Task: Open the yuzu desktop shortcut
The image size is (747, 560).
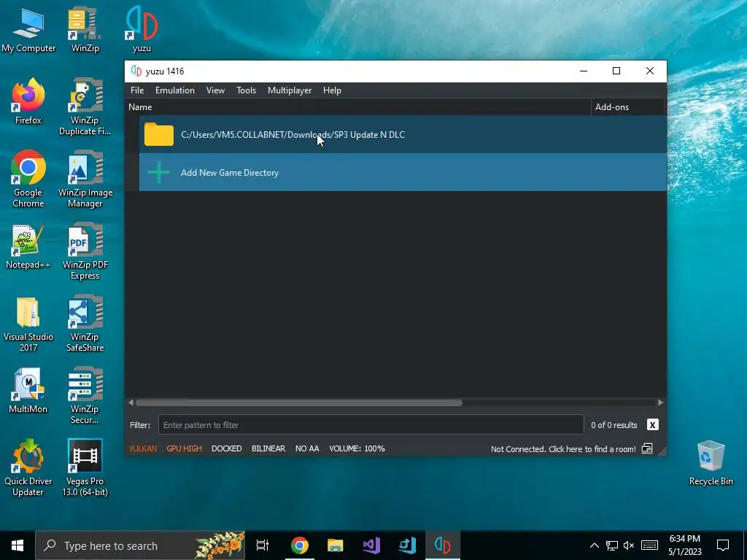Action: 142,29
